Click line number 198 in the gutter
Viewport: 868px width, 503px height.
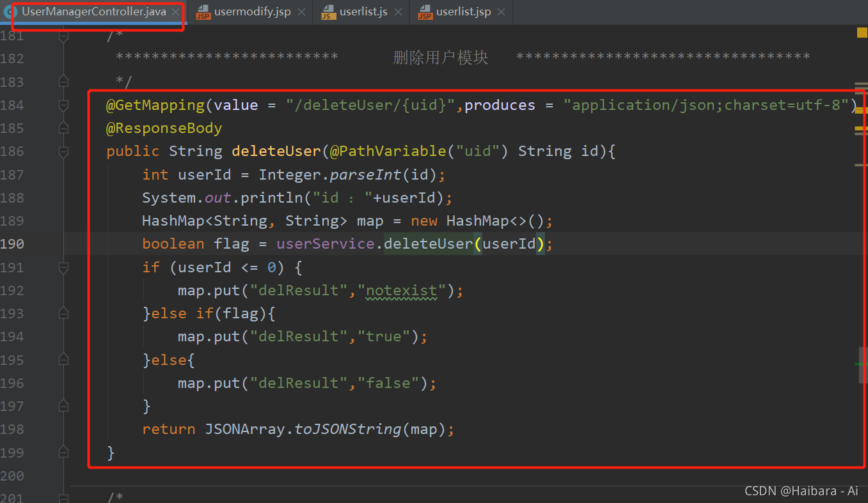12,429
